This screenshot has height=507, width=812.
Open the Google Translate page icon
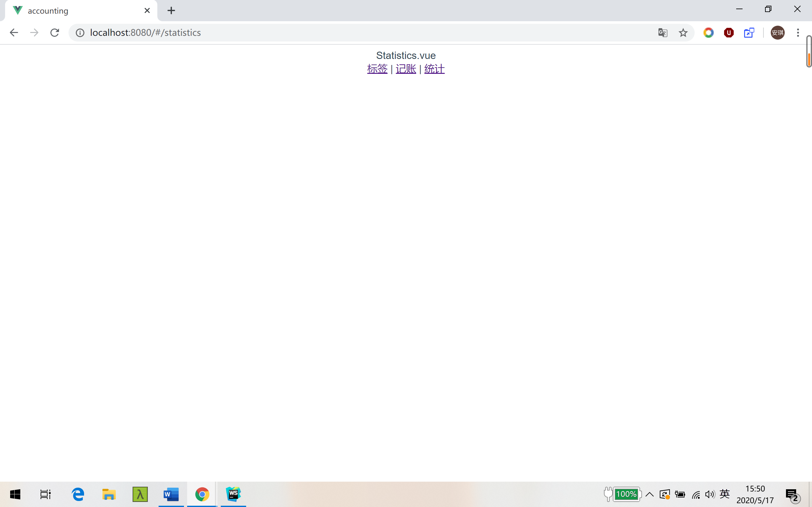point(662,33)
